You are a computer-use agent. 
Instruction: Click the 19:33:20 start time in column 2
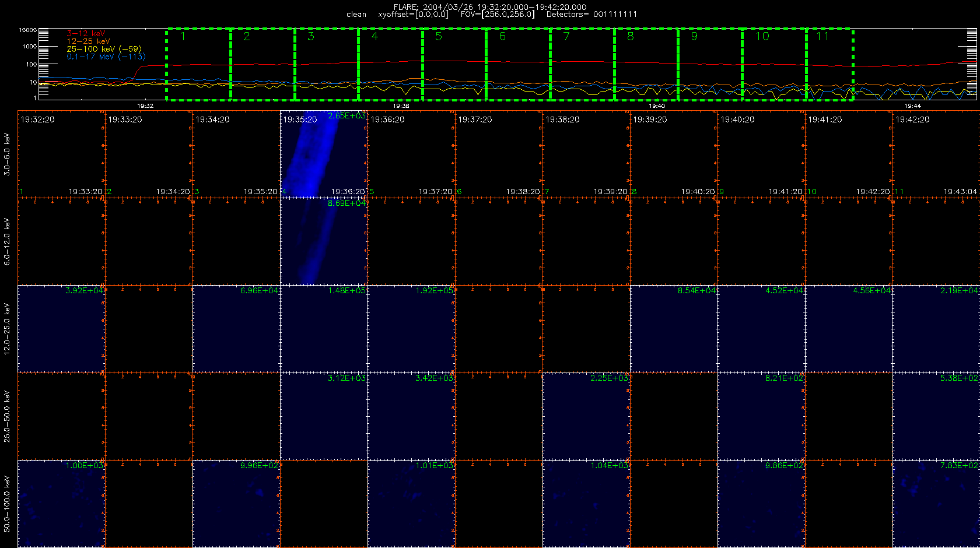125,120
